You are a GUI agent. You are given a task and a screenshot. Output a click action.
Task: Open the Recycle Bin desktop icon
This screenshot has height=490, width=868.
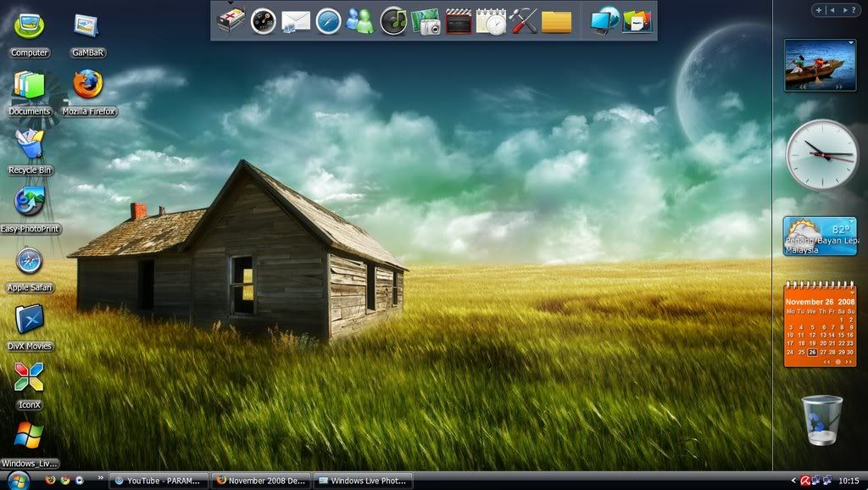coord(30,145)
